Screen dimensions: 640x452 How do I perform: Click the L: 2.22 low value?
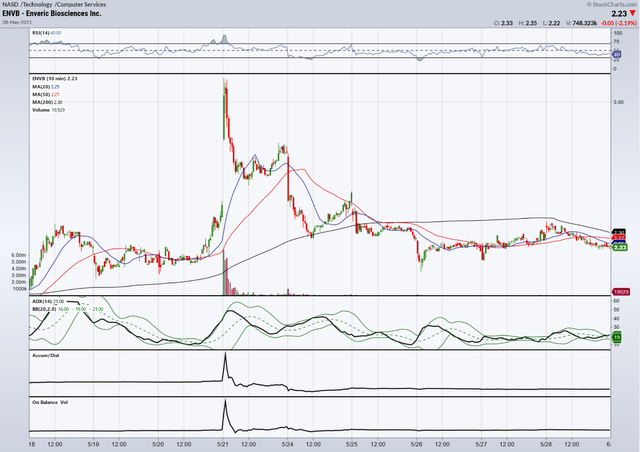tap(551, 23)
